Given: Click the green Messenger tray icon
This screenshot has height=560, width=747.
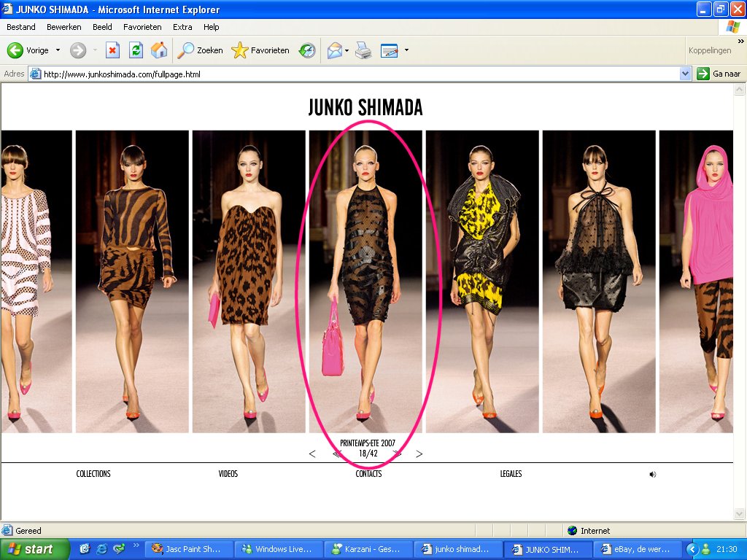Looking at the screenshot, I should [706, 549].
